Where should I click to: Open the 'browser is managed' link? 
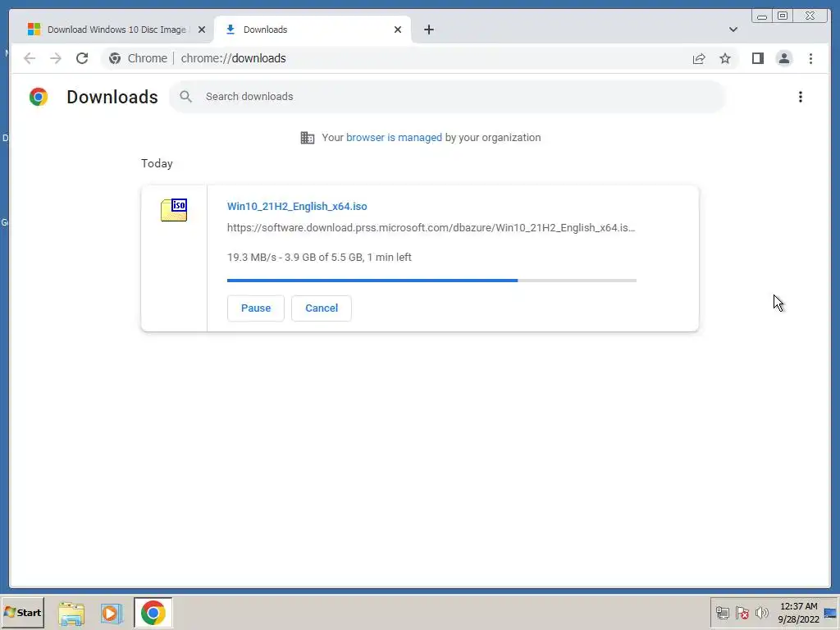394,138
